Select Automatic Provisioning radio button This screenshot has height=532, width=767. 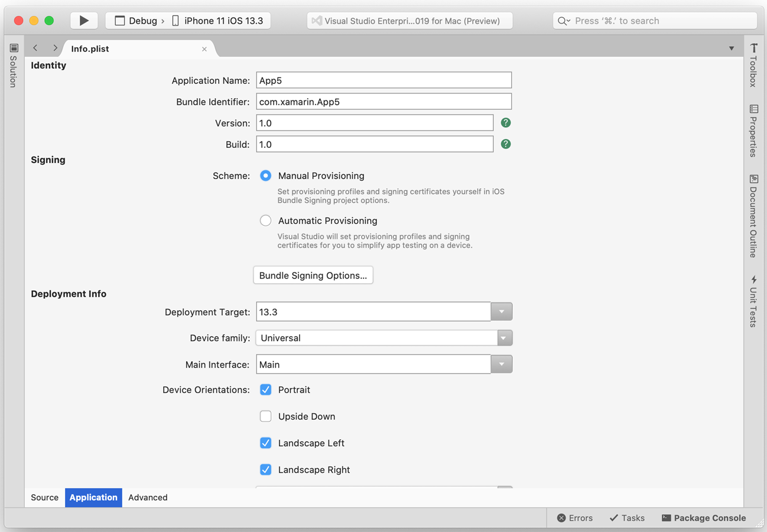pyautogui.click(x=266, y=220)
